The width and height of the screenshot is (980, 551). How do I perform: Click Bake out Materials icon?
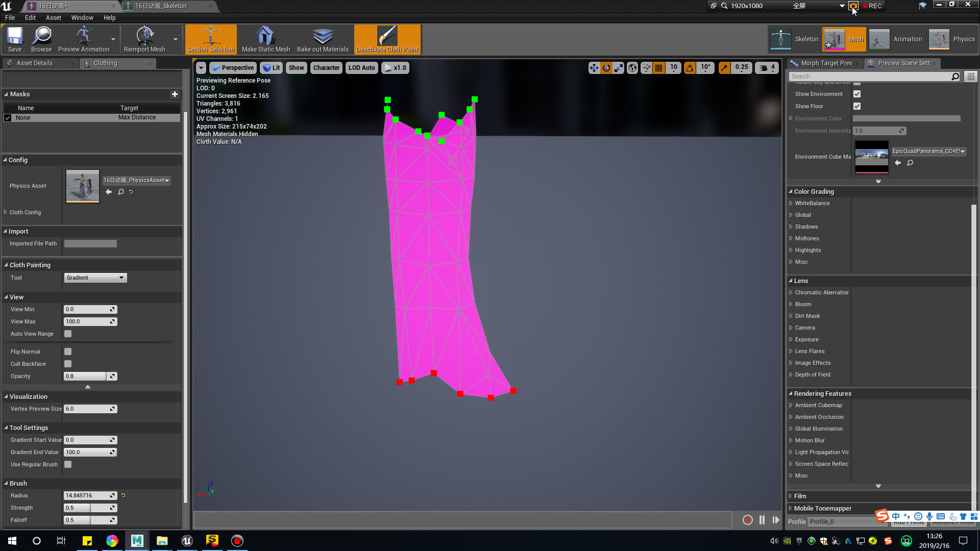323,39
